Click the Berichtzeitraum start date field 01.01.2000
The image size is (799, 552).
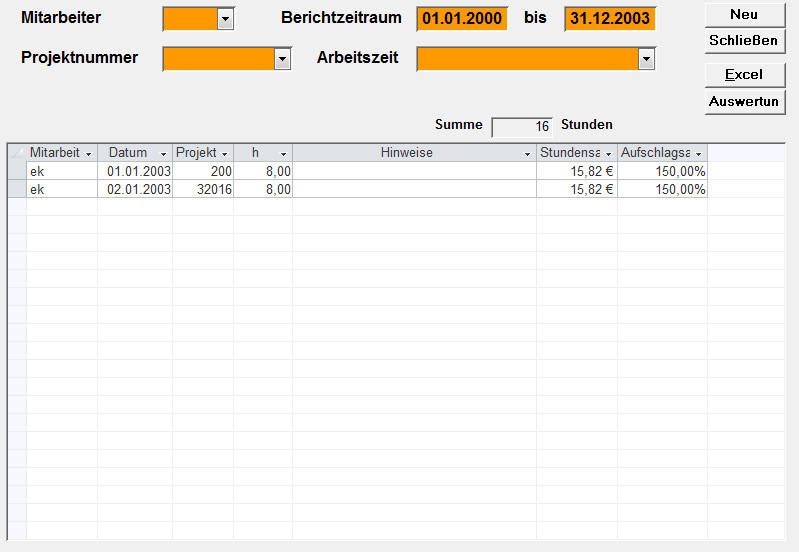pos(462,19)
